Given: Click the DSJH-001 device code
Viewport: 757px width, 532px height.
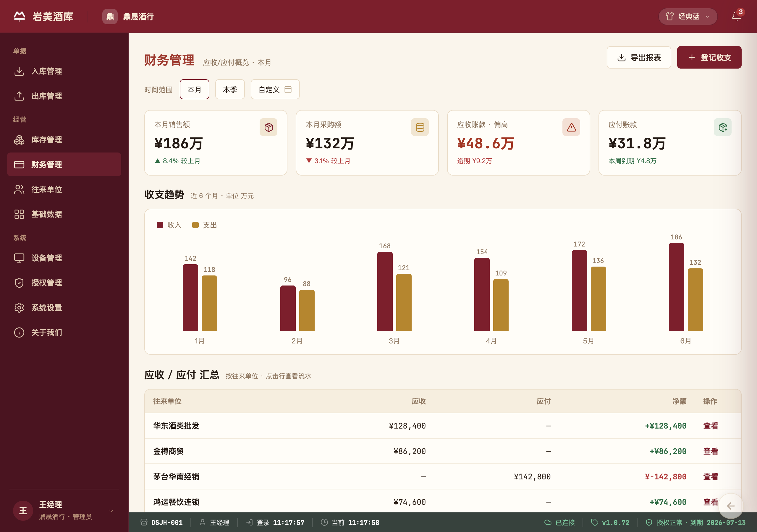Looking at the screenshot, I should point(167,523).
